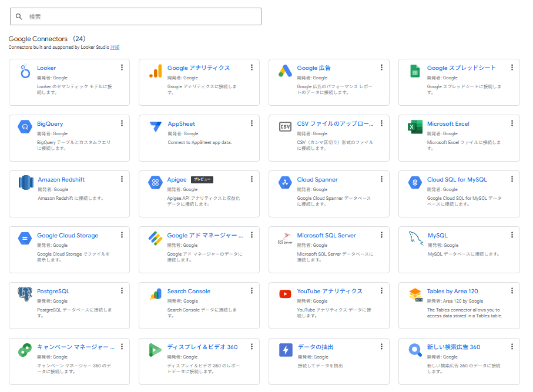
Task: Click the Cloud Spanner icon
Action: pos(285,183)
